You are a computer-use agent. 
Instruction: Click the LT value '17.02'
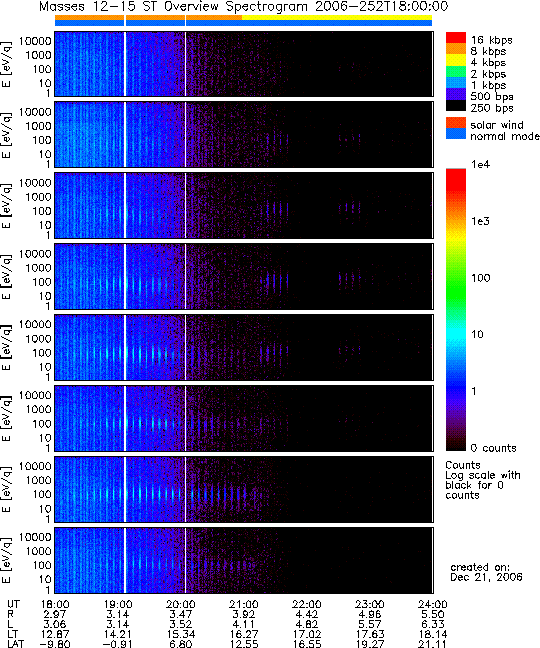(307, 634)
